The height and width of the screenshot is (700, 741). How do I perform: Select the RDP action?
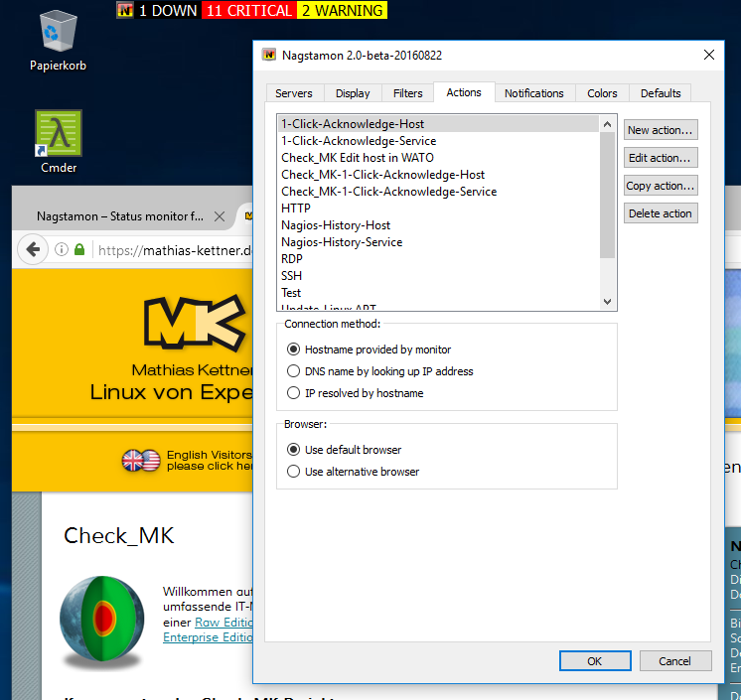439,259
